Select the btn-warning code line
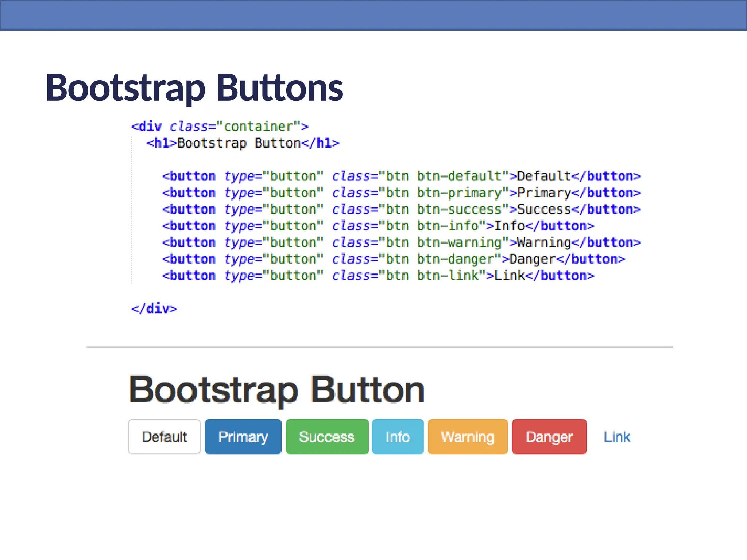The height and width of the screenshot is (560, 747). [x=401, y=242]
